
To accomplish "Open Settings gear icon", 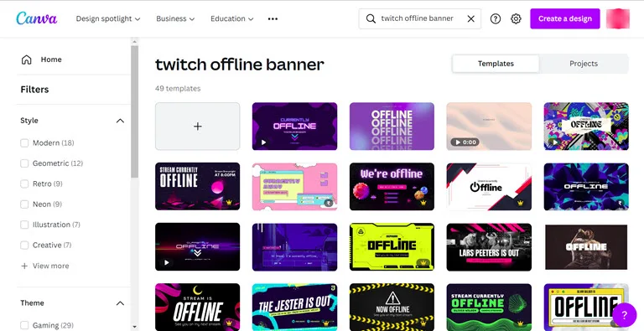I will click(516, 18).
